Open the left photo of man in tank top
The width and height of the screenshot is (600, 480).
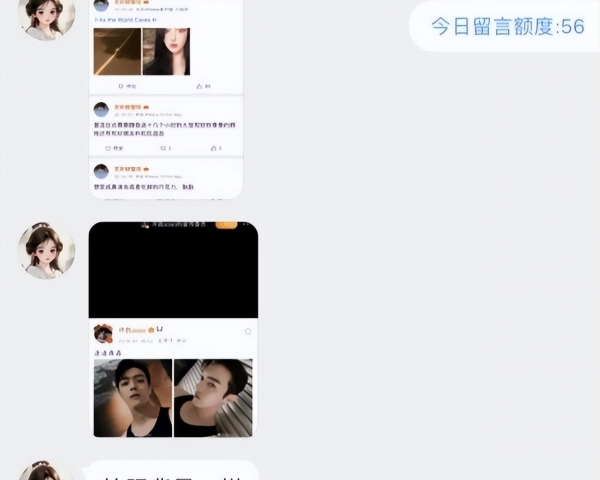pos(133,398)
